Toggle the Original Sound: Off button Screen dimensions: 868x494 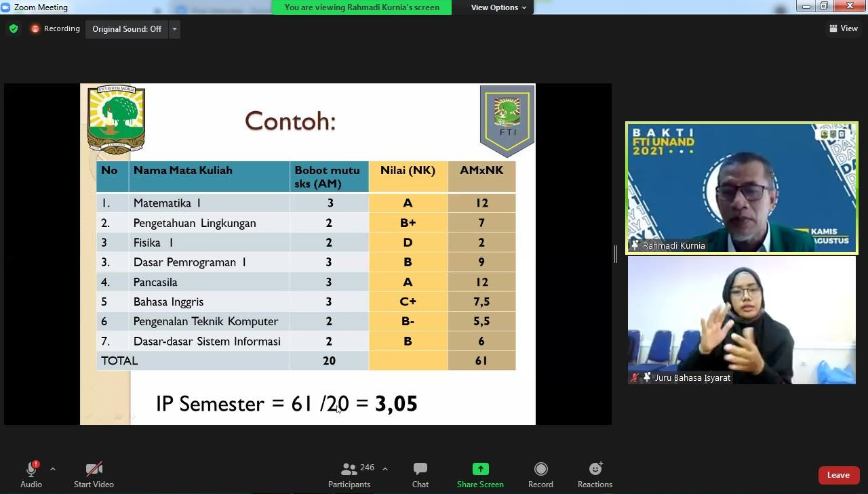click(127, 29)
